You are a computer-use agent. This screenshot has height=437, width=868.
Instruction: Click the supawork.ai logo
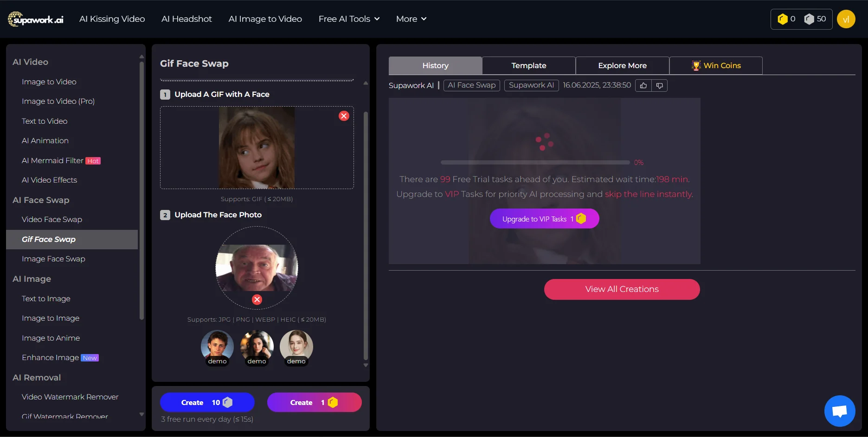click(x=36, y=19)
